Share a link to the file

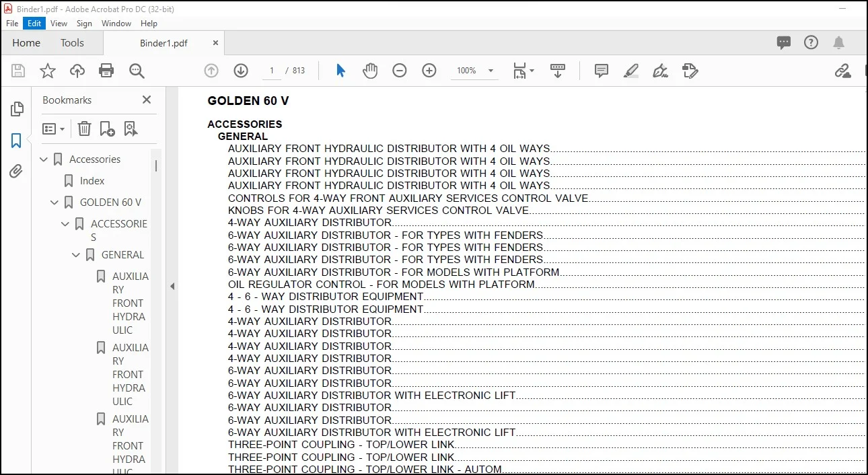(x=842, y=71)
